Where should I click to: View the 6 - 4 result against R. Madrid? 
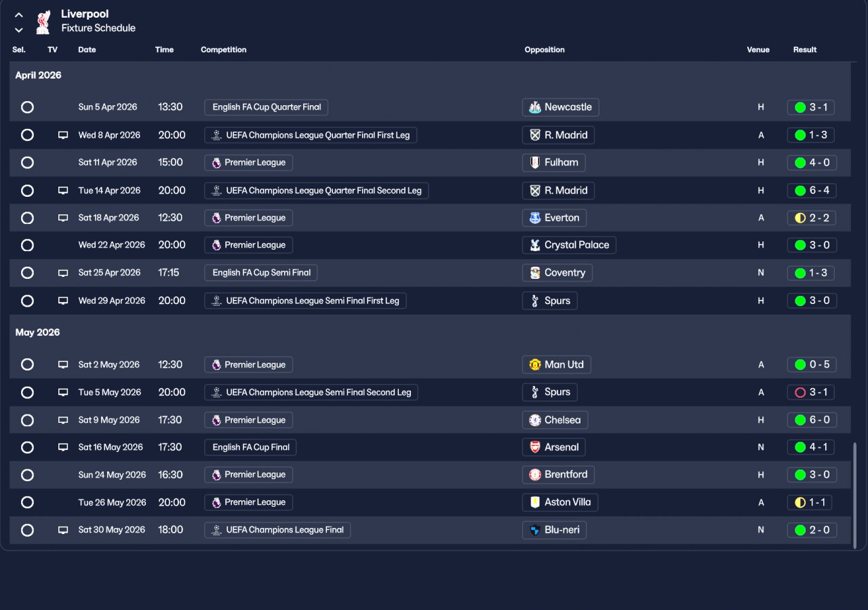pos(812,191)
